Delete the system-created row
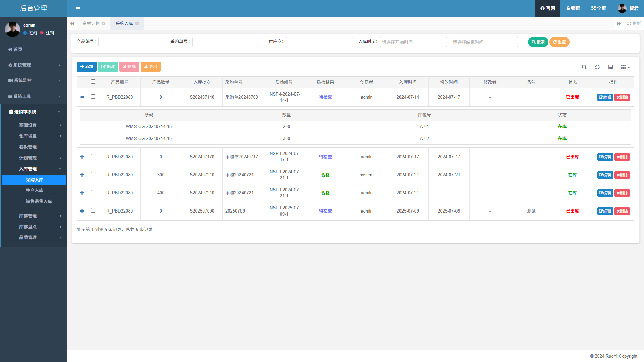644x362 pixels. [622, 175]
